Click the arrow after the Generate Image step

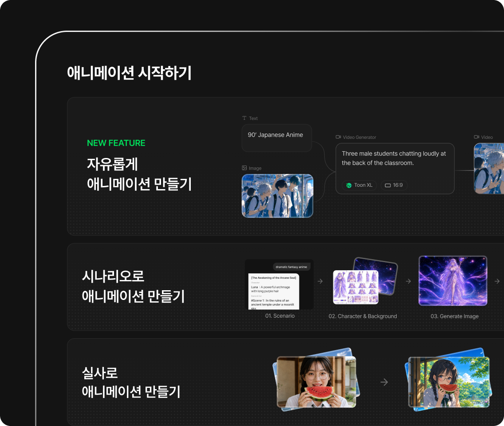tap(497, 281)
